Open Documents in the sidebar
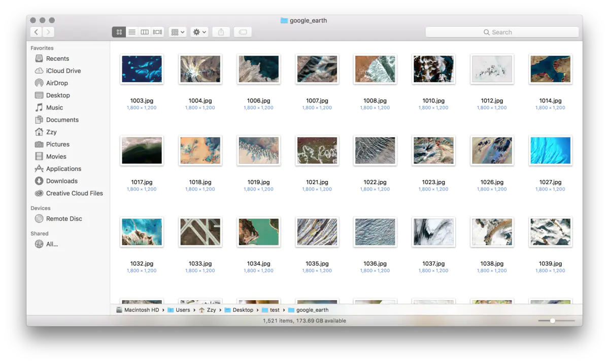609x364 pixels. click(x=62, y=120)
